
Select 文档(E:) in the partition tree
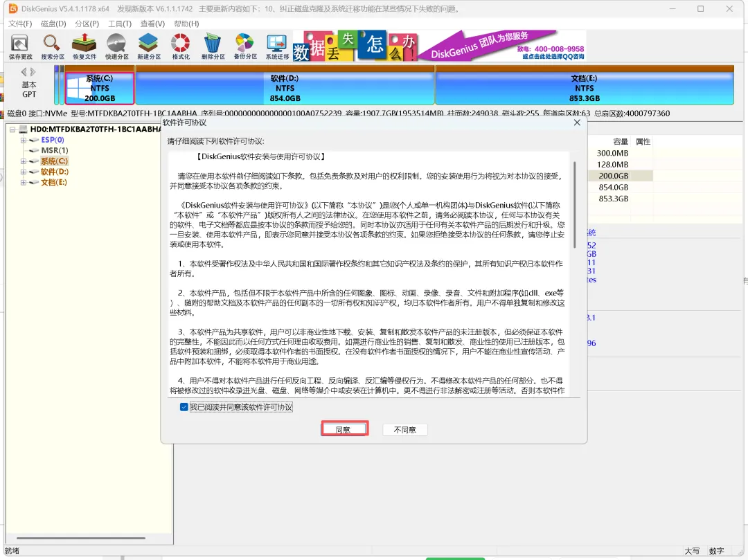pos(53,182)
